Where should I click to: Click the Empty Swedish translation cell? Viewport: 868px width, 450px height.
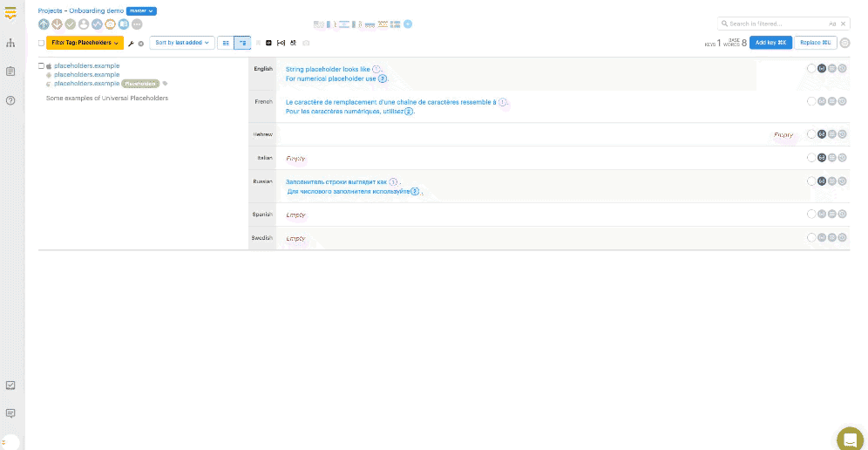(x=295, y=238)
